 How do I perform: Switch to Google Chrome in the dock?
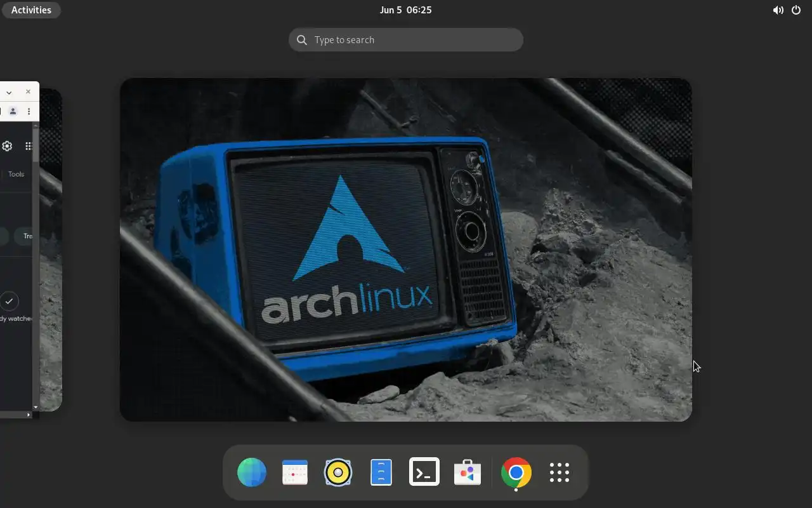click(x=516, y=472)
